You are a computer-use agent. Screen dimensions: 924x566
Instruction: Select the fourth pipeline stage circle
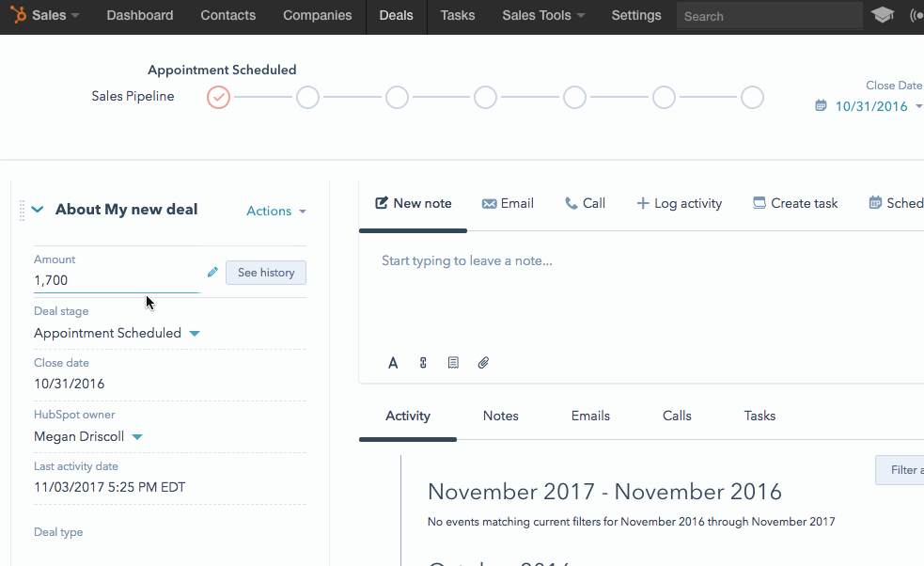(x=486, y=97)
